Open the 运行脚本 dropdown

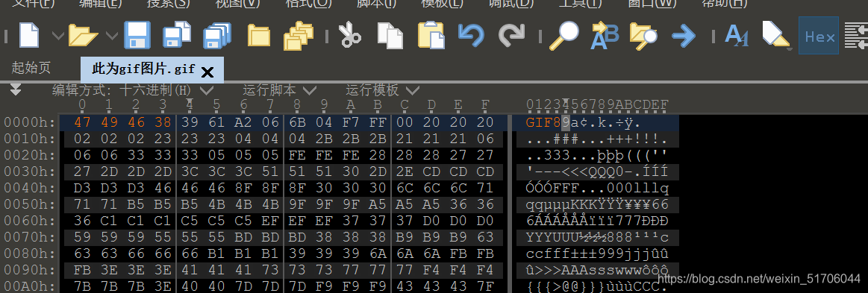tap(280, 90)
